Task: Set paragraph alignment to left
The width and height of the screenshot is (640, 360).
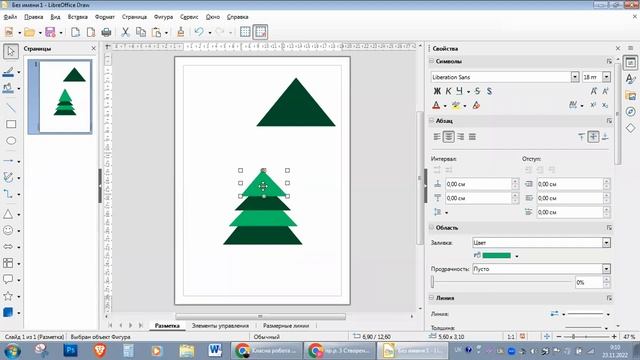Action: click(x=437, y=137)
